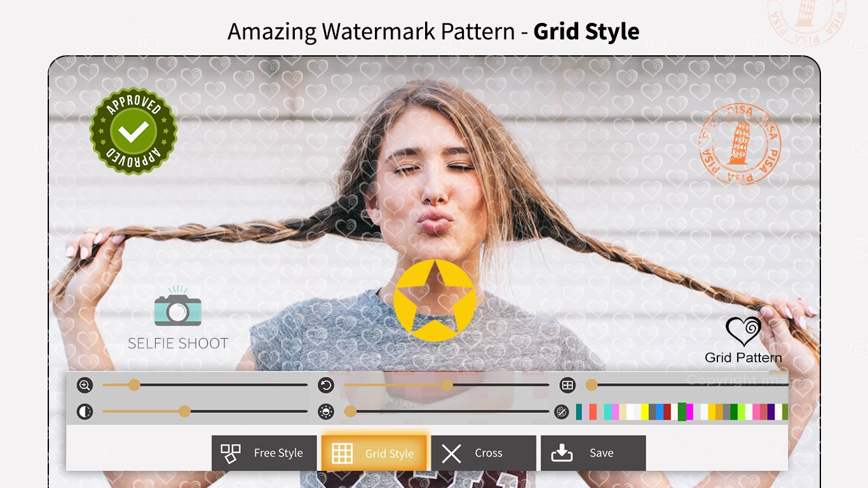Image resolution: width=868 pixels, height=488 pixels.
Task: Click the rotate arrow icon
Action: [x=326, y=385]
